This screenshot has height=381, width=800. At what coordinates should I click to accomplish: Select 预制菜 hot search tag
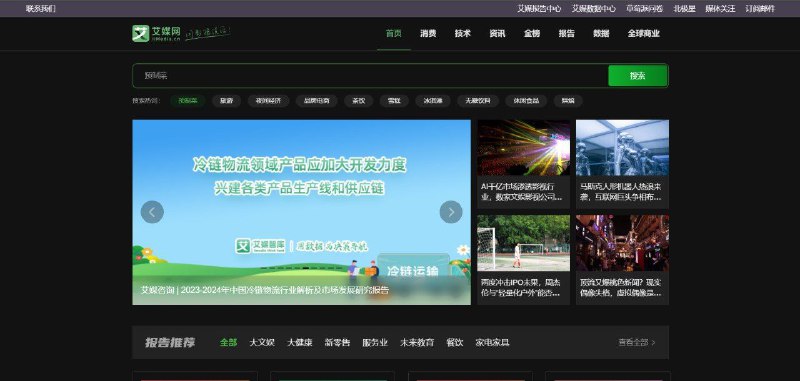[188, 101]
